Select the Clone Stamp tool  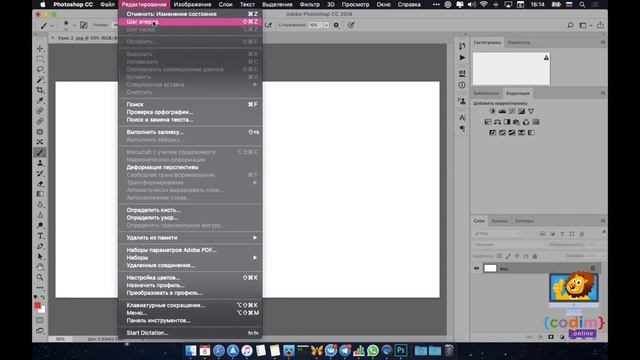[40, 163]
